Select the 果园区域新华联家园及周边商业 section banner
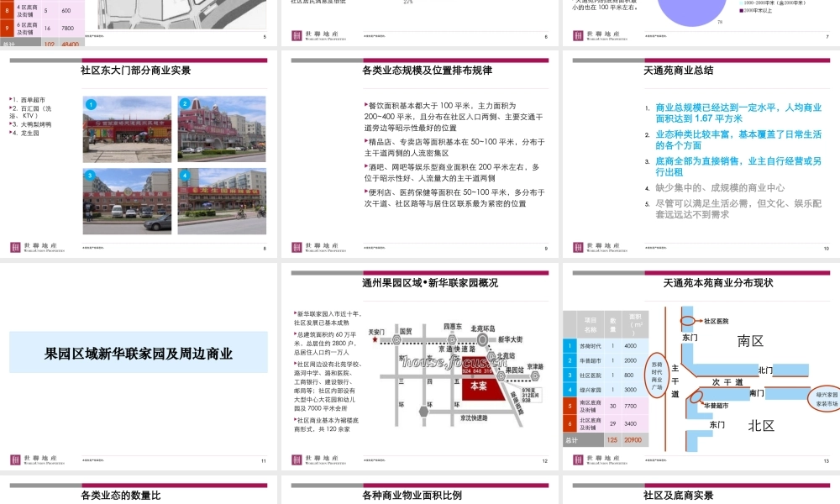The width and height of the screenshot is (840, 504). [139, 353]
